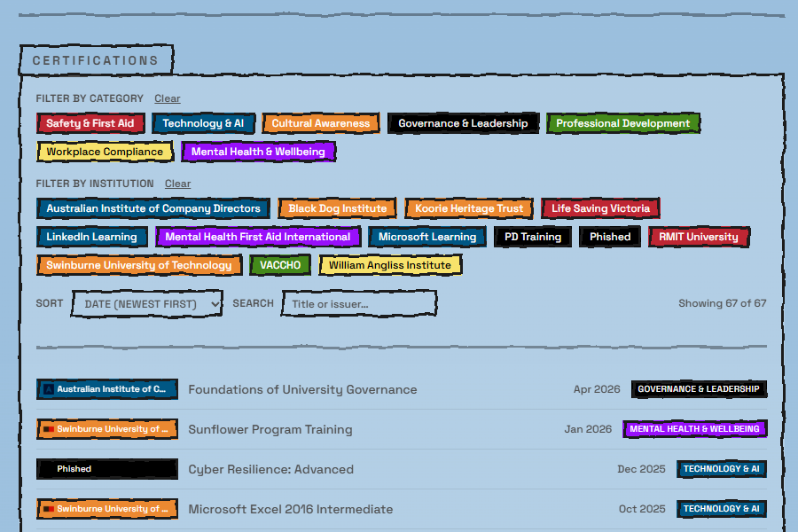Filter by Swinburne University of Technology chip
Viewport: 798px width, 532px height.
[x=139, y=265]
